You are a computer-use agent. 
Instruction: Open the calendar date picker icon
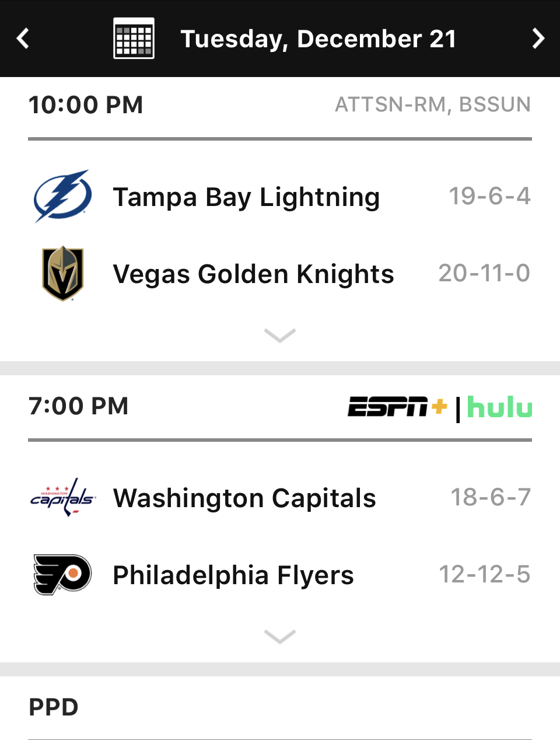tap(134, 39)
